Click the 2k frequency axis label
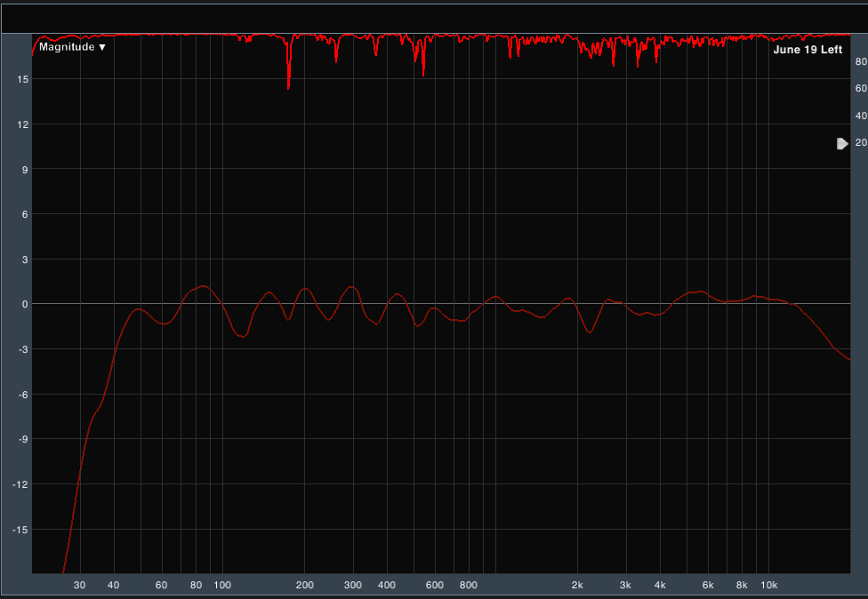 pyautogui.click(x=577, y=585)
